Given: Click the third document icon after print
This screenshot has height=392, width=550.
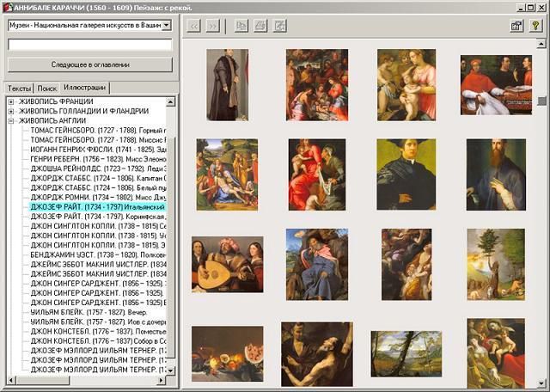Looking at the screenshot, I should [279, 26].
